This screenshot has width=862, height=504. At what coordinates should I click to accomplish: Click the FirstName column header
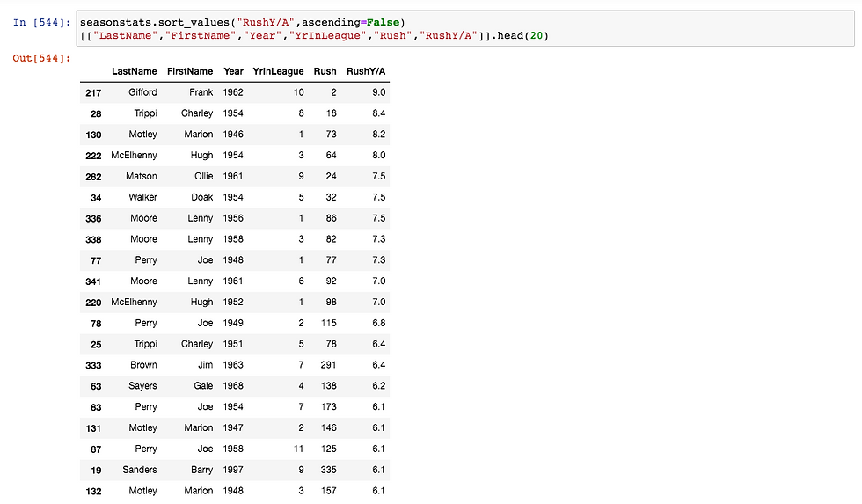coord(190,71)
